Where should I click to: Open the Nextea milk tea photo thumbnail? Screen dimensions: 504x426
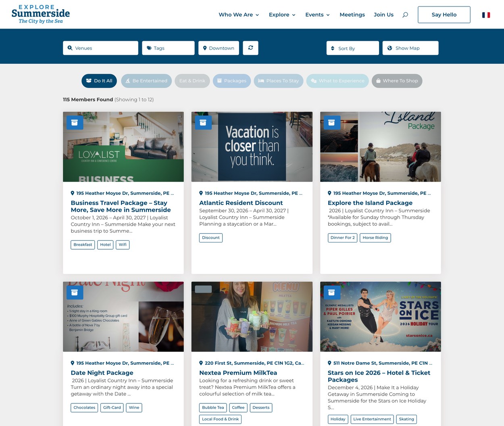(252, 317)
